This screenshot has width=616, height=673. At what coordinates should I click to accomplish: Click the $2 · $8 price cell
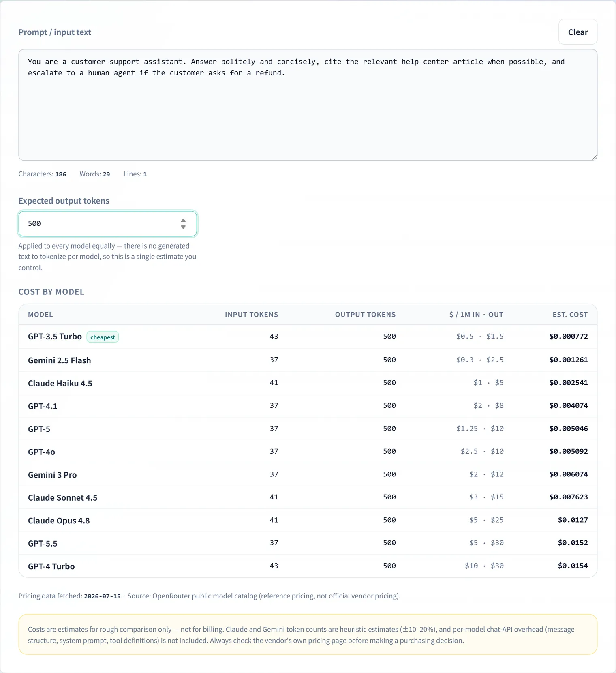pos(488,405)
